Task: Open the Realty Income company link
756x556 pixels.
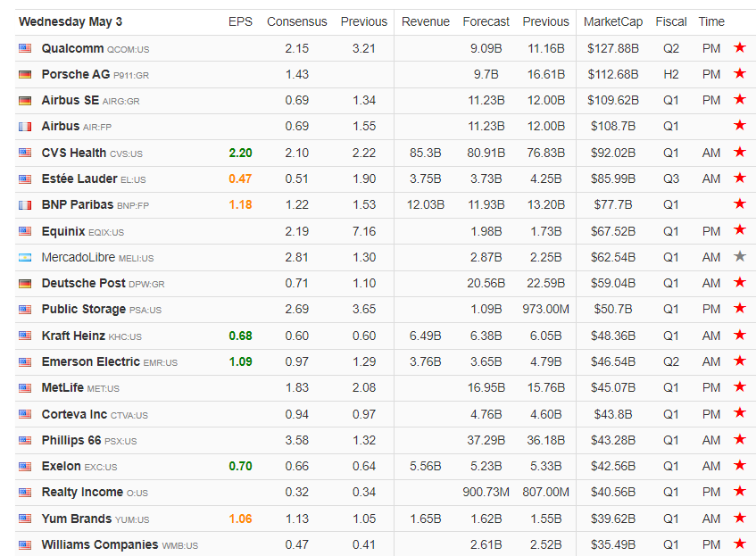Action: 82,493
